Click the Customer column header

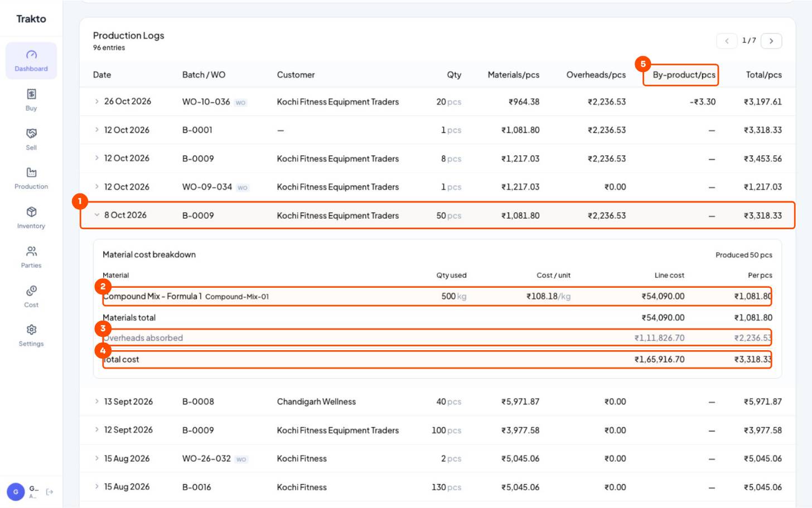(296, 75)
